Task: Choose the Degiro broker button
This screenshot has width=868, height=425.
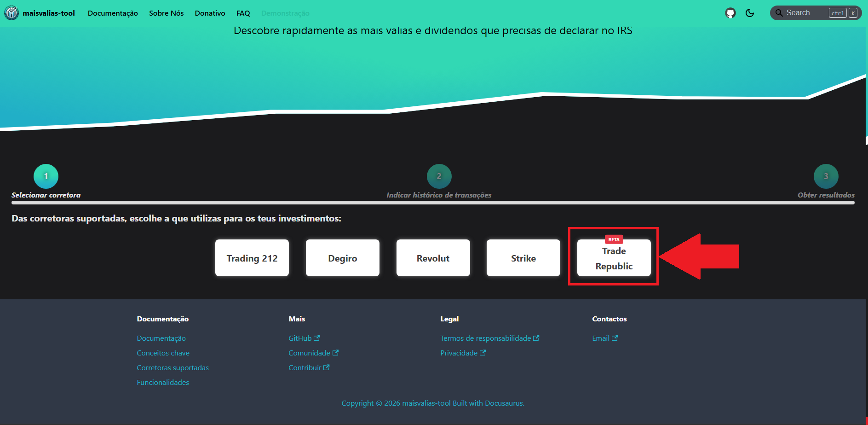Action: click(342, 258)
